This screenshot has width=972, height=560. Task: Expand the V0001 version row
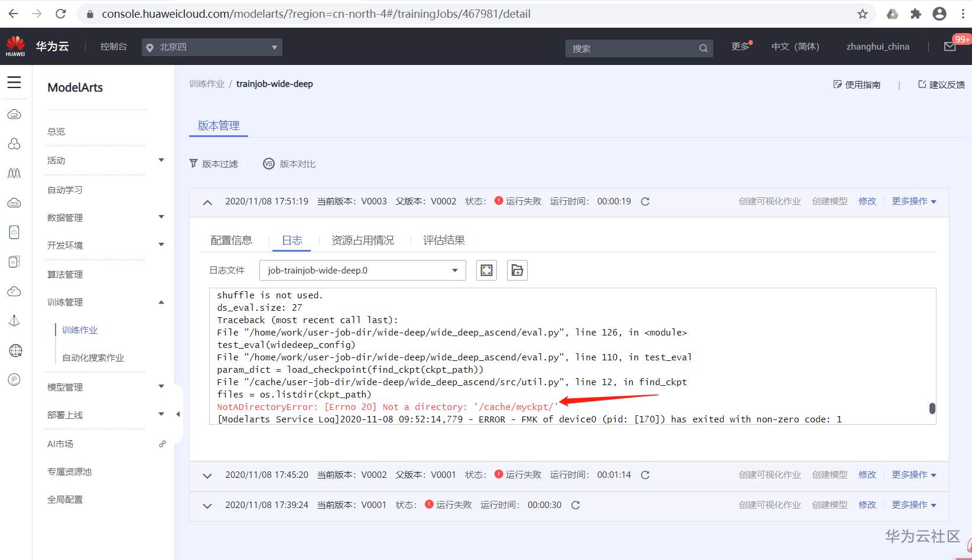207,506
